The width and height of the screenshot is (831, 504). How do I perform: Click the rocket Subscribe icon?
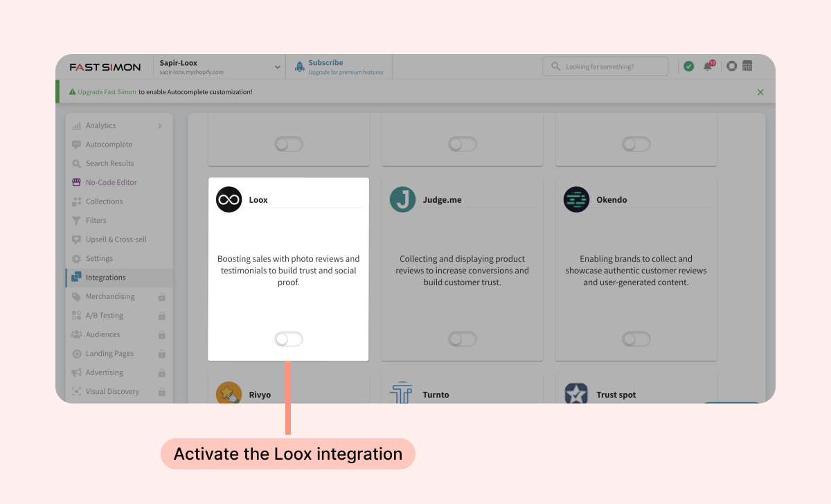300,66
